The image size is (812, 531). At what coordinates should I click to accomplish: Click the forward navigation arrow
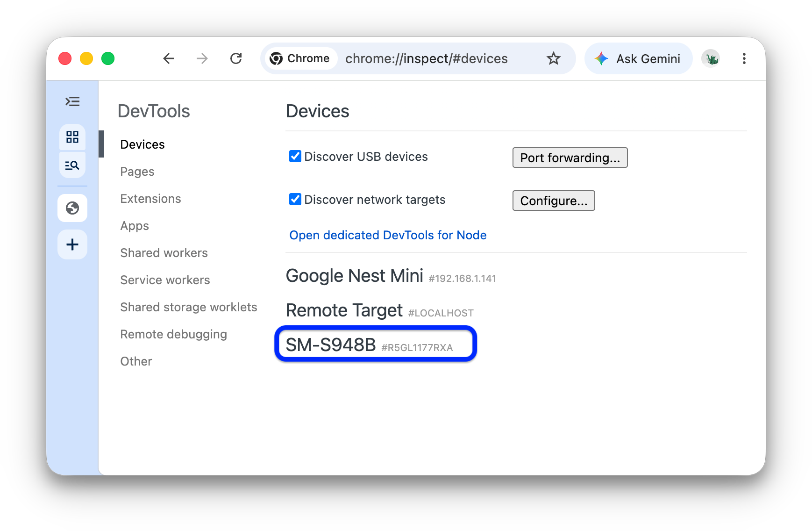pos(202,58)
